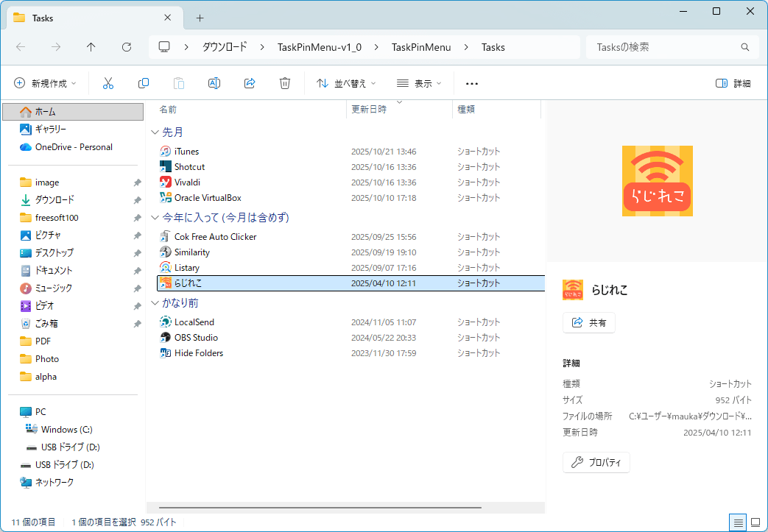Click the 共有 button in details pane
Screen dimensions: 768x532
point(589,322)
